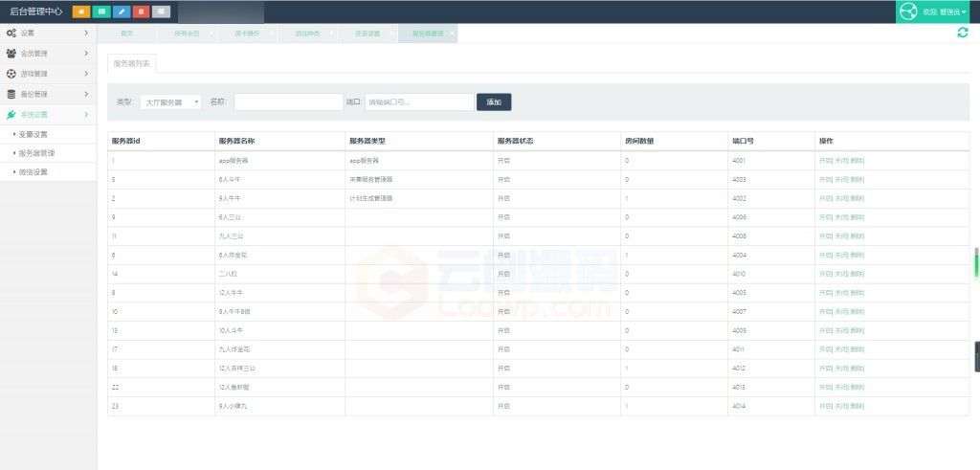Click 删除 link in port 4014 row
The width and height of the screenshot is (980, 470).
pyautogui.click(x=857, y=406)
